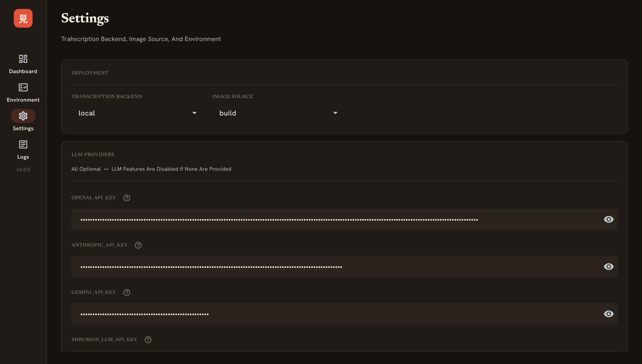Go to Environment label in sidebar
This screenshot has width=642, height=364.
pyautogui.click(x=23, y=100)
